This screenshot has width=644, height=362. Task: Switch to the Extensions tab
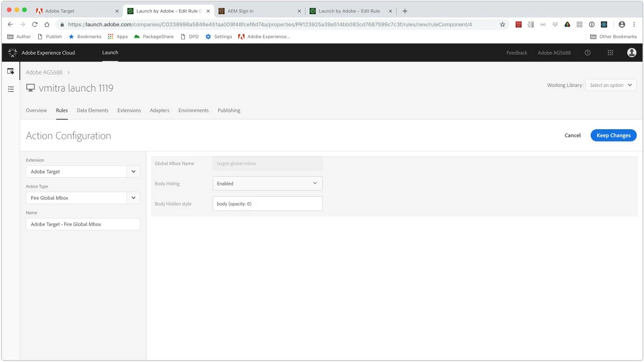[x=129, y=110]
